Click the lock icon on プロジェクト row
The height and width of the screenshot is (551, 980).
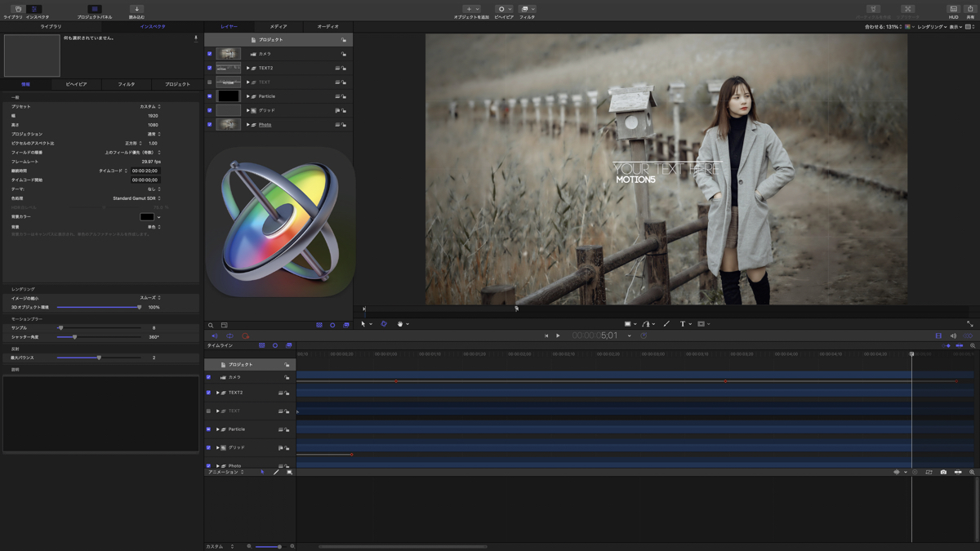pos(344,40)
